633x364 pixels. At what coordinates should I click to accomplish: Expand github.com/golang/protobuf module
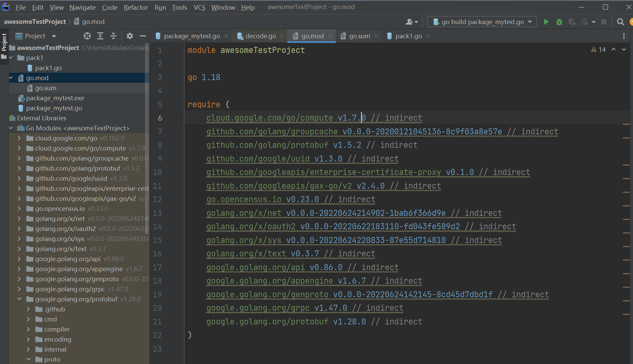[19, 168]
